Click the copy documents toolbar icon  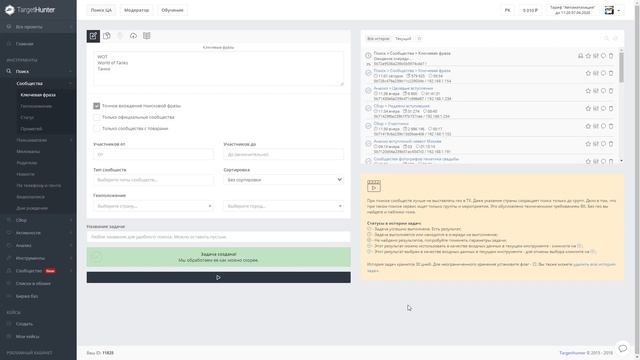[x=107, y=36]
